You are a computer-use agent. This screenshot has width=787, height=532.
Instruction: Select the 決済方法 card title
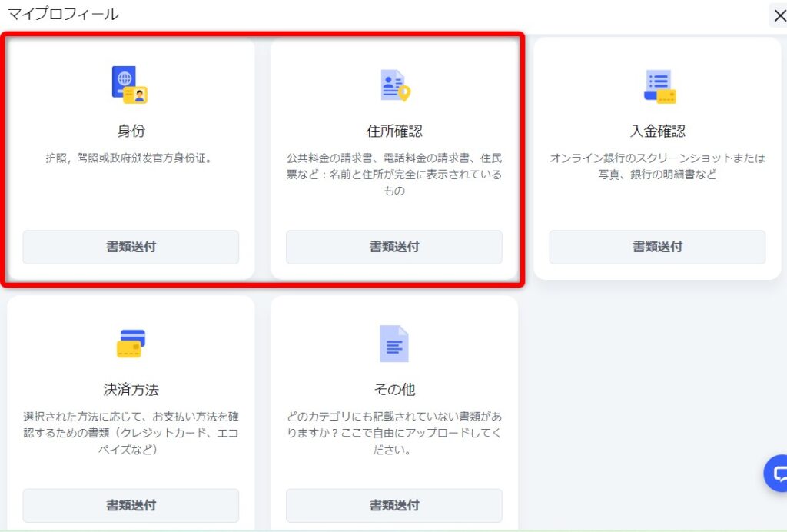click(x=131, y=390)
